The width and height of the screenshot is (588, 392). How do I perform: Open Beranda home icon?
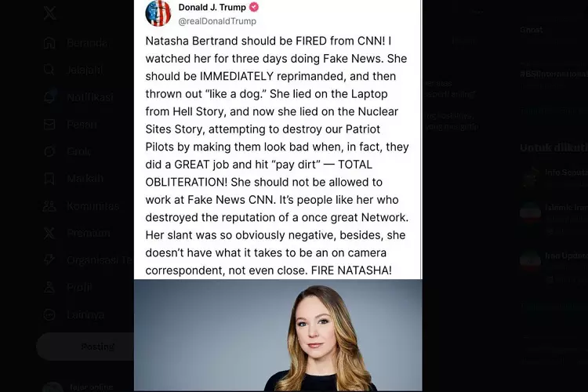tap(49, 43)
